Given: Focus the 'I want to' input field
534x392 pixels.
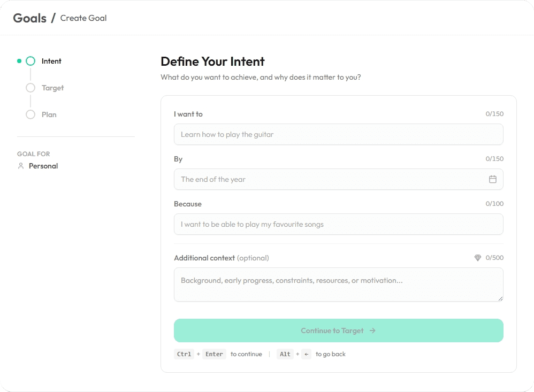Looking at the screenshot, I should pos(338,134).
